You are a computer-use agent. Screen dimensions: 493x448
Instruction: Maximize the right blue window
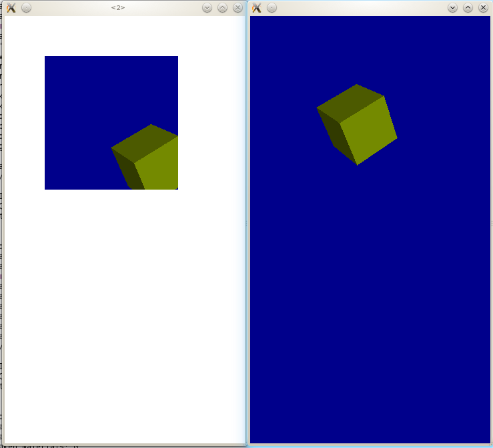click(x=468, y=8)
